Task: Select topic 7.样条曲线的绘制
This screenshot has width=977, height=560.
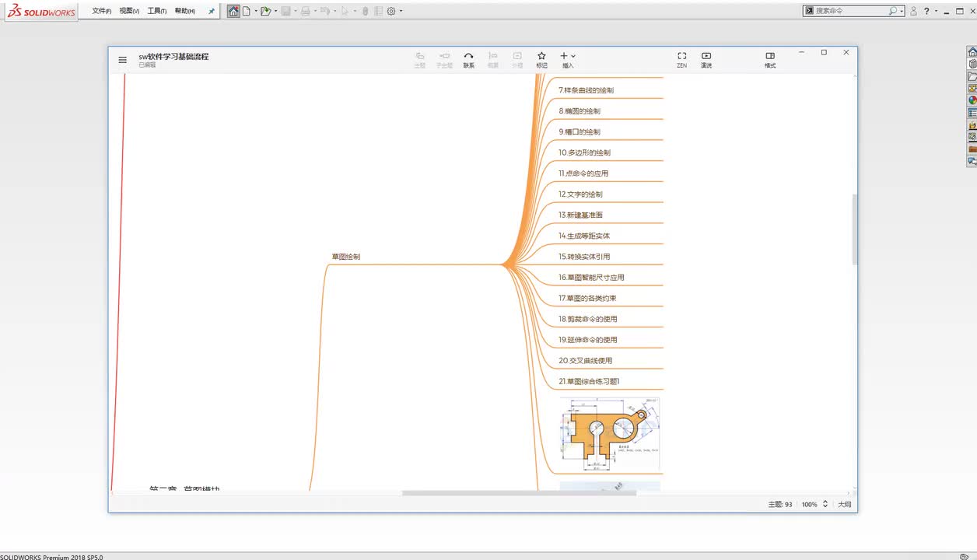Action: click(x=586, y=90)
